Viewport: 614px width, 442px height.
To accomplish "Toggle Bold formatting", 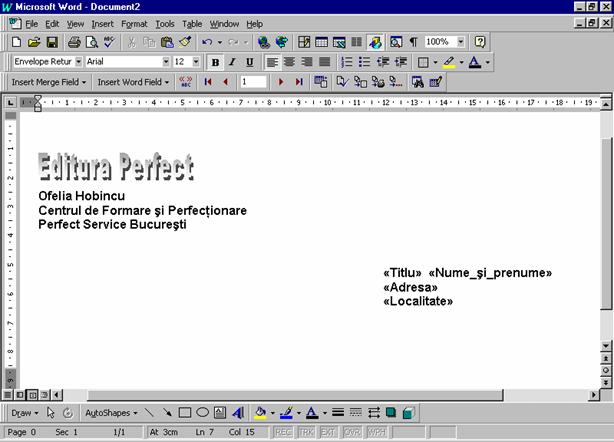I will (214, 62).
